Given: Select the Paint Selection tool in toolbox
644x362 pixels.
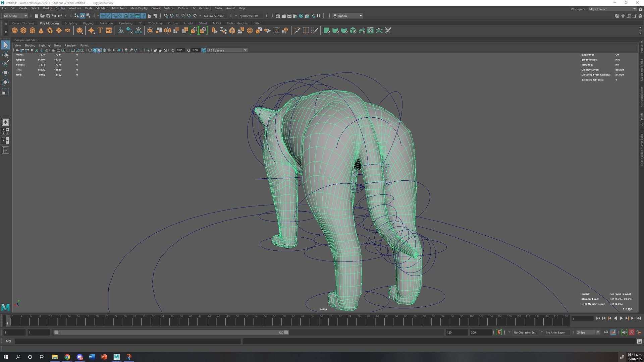Looking at the screenshot, I should tap(5, 63).
